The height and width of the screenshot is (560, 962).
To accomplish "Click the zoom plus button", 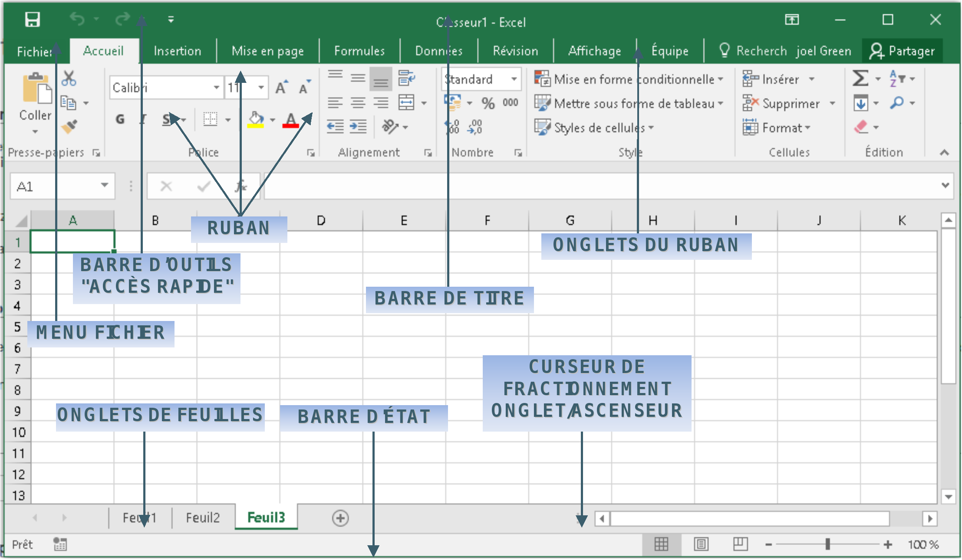I will point(888,544).
